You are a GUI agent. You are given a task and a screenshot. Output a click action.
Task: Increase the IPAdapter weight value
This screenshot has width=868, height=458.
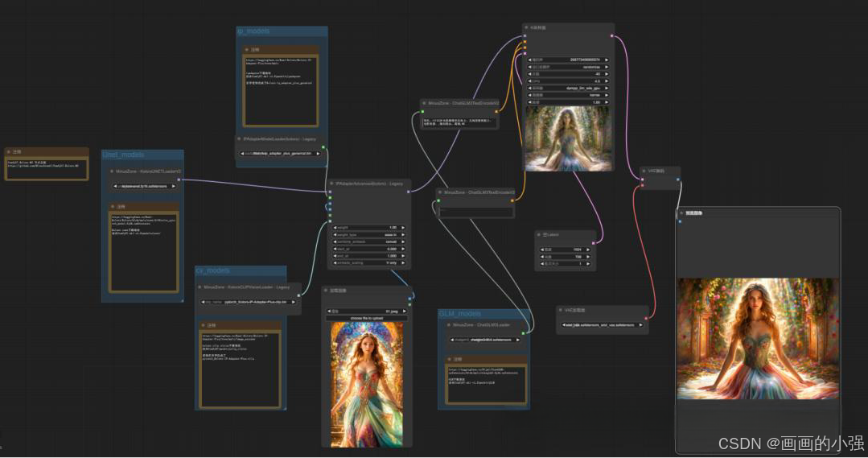(403, 228)
